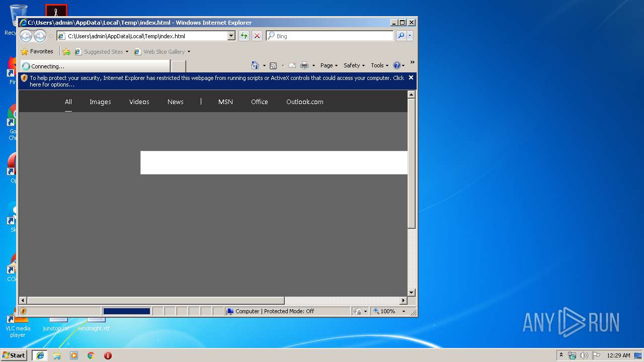Open a new tab with blank tab button

[x=179, y=66]
